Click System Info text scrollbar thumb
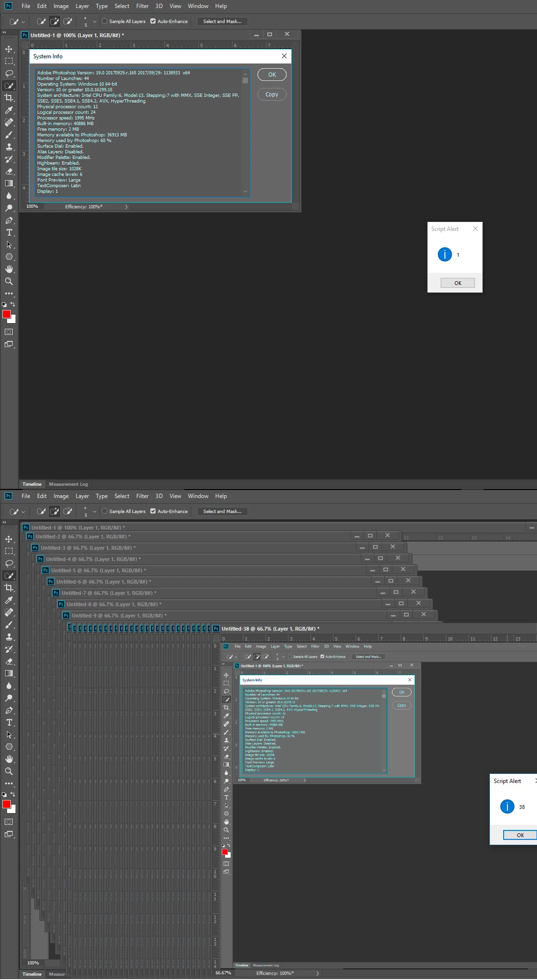The width and height of the screenshot is (537, 980). [x=245, y=80]
